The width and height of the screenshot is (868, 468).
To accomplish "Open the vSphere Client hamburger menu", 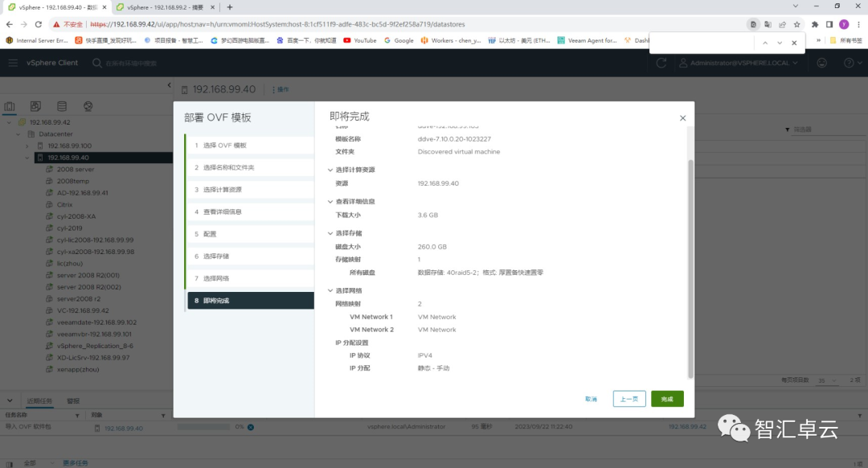I will coord(13,63).
